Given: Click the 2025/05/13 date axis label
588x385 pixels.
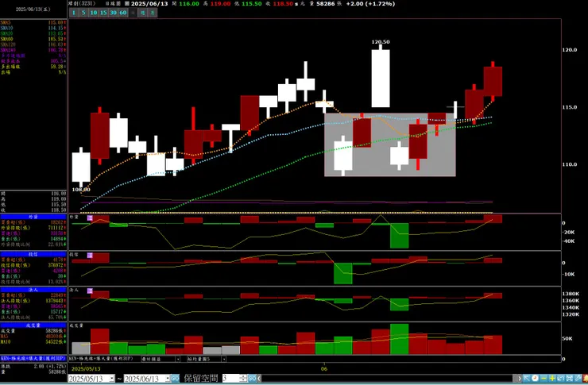Looking at the screenshot, I should click(84, 369).
